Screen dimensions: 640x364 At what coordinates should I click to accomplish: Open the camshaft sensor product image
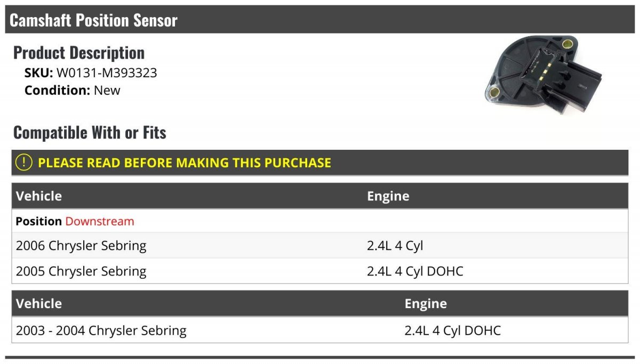pos(543,75)
